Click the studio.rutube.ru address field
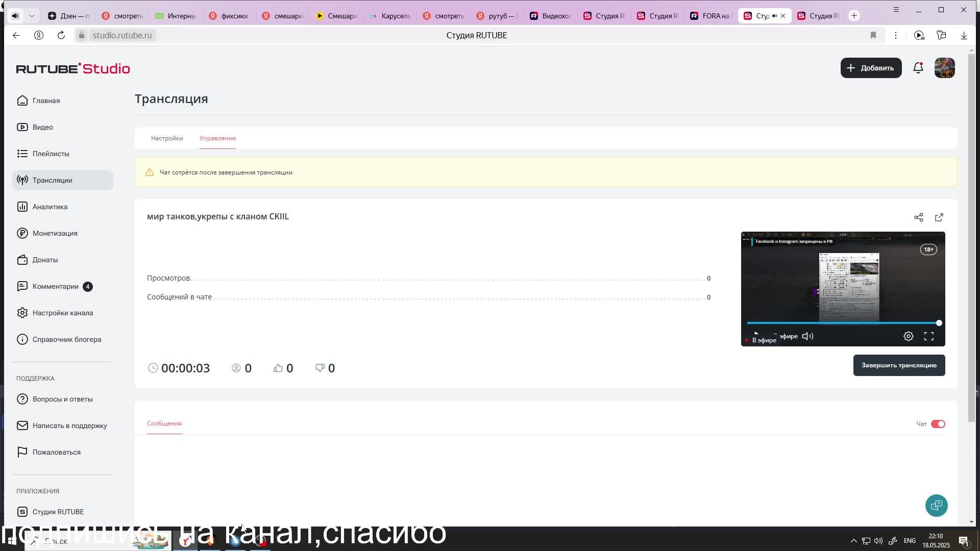980x551 pixels. [122, 35]
